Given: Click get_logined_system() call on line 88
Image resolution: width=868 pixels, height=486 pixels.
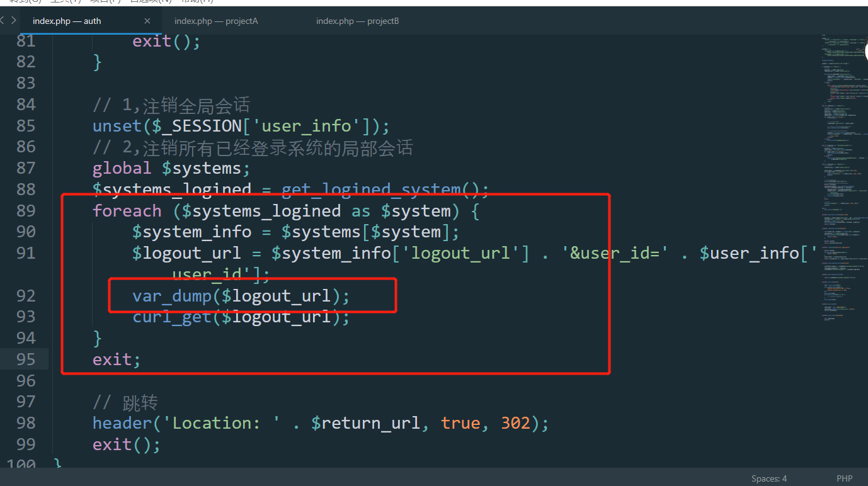Looking at the screenshot, I should pyautogui.click(x=385, y=189).
